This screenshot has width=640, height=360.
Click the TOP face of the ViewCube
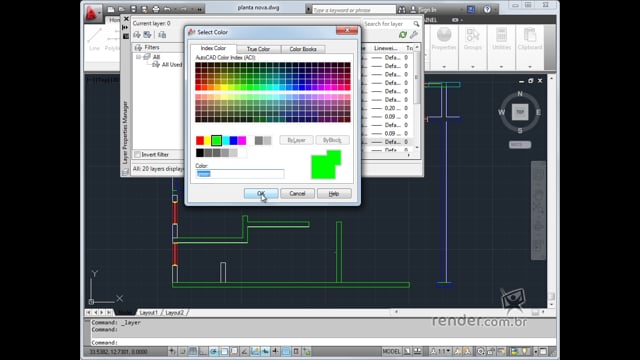click(520, 112)
